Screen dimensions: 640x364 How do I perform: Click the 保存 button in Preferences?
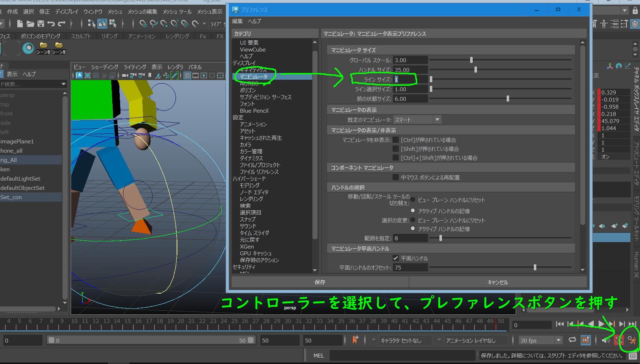(320, 282)
